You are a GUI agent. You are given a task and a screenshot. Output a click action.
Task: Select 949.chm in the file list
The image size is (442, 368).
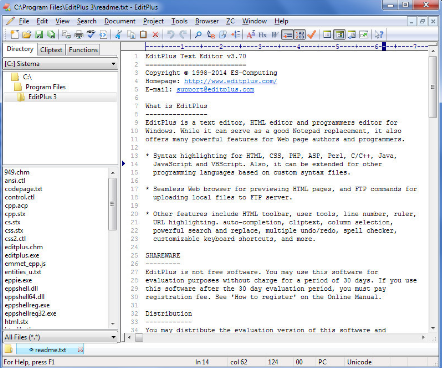(x=17, y=172)
